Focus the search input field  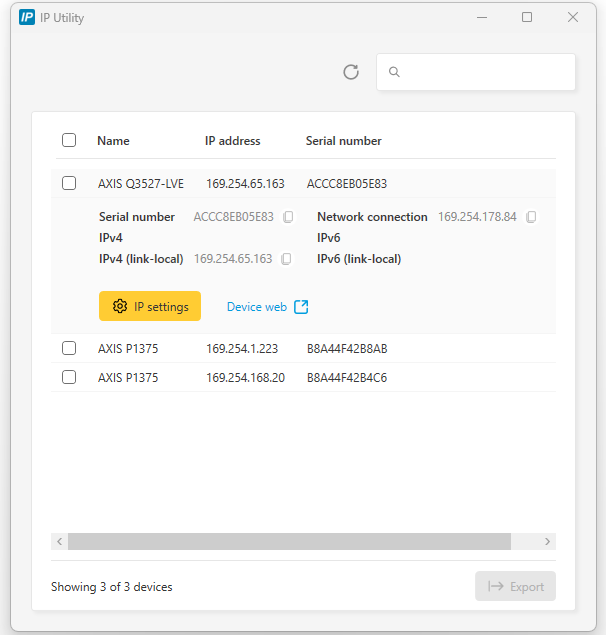click(x=476, y=72)
